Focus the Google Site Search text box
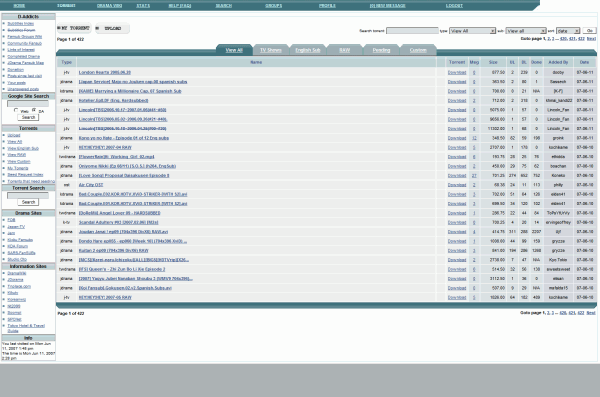The height and width of the screenshot is (397, 600). click(28, 103)
